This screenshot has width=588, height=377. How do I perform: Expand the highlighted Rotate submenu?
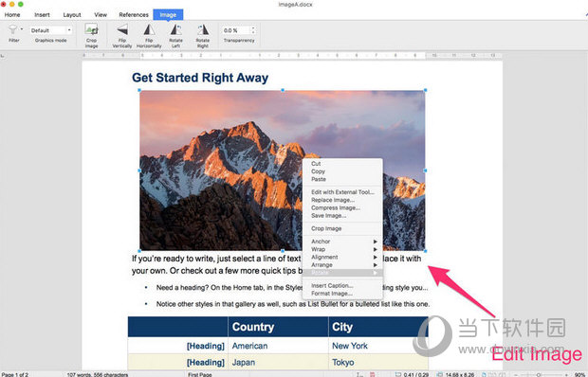pyautogui.click(x=342, y=273)
